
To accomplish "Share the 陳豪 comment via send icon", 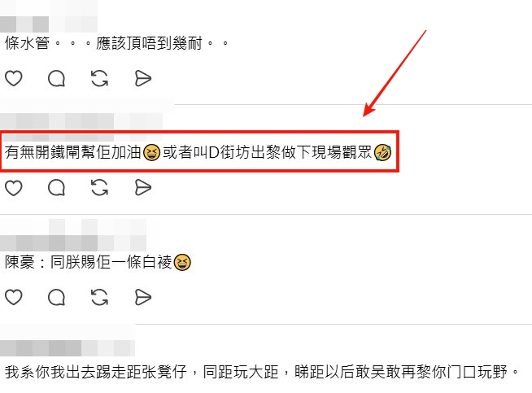I will (x=142, y=297).
